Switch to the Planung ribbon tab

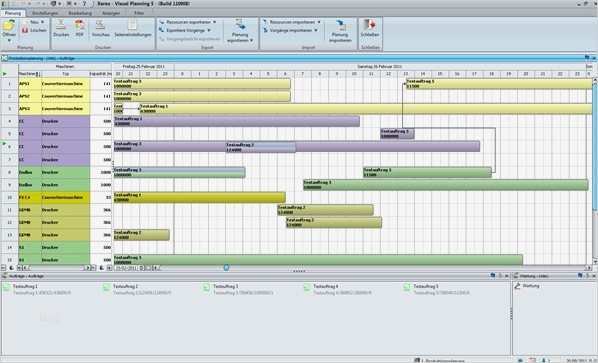coord(13,13)
